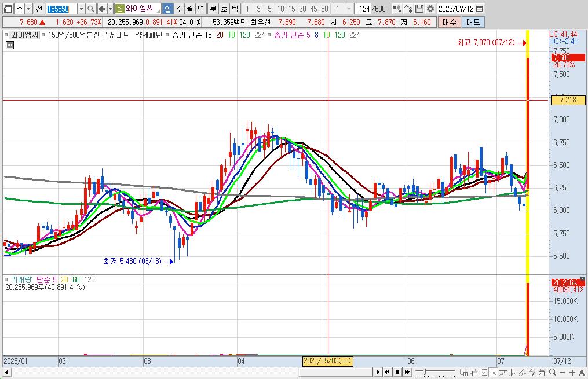Click the stop square playback button
Viewport: 588px width, 379px height.
tap(397, 372)
